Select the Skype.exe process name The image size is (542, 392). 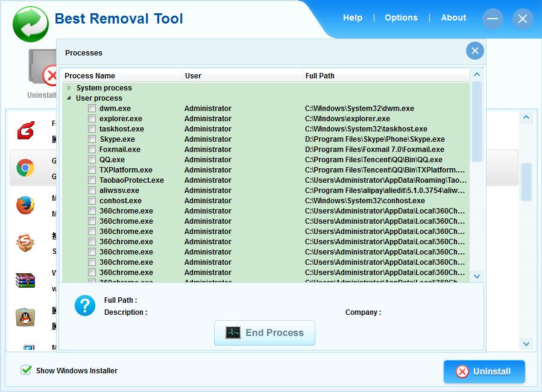click(x=117, y=139)
